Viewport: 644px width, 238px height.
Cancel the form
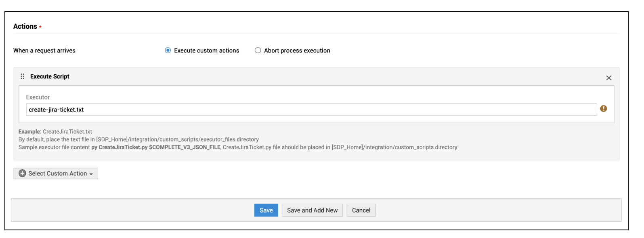pyautogui.click(x=361, y=210)
